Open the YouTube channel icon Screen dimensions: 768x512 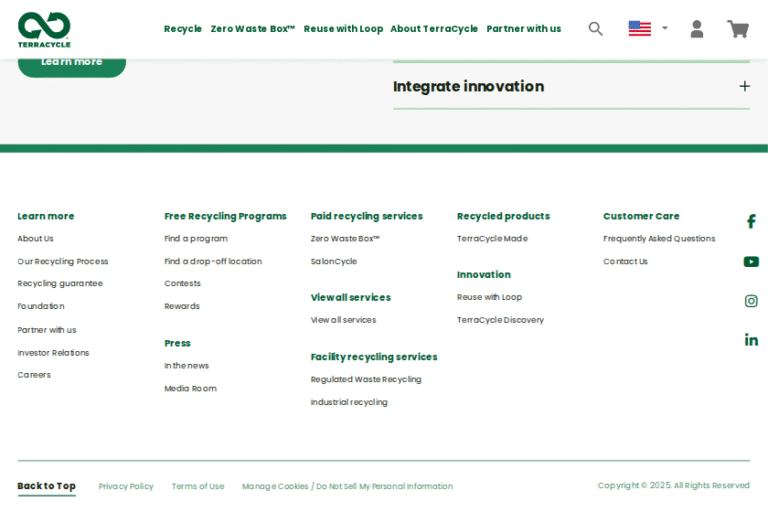pyautogui.click(x=751, y=262)
